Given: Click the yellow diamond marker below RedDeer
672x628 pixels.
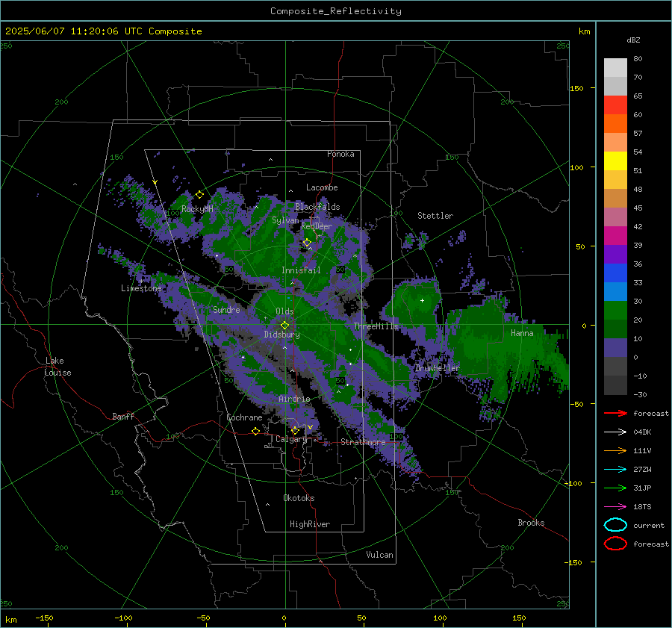Looking at the screenshot, I should click(x=307, y=243).
